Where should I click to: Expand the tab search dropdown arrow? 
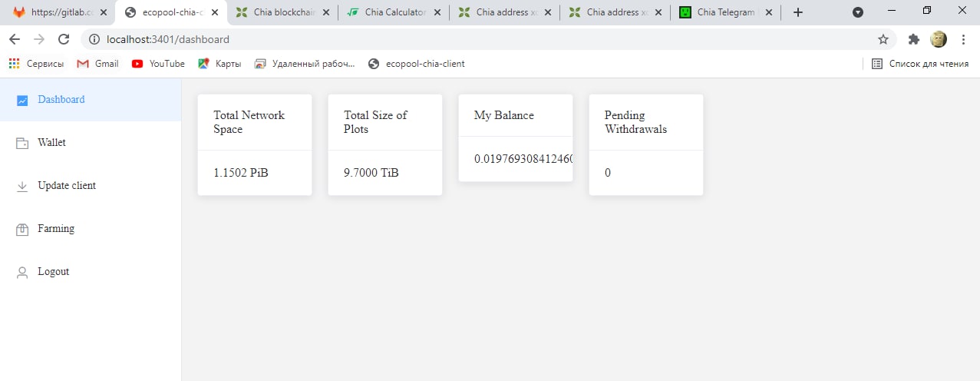(x=858, y=12)
